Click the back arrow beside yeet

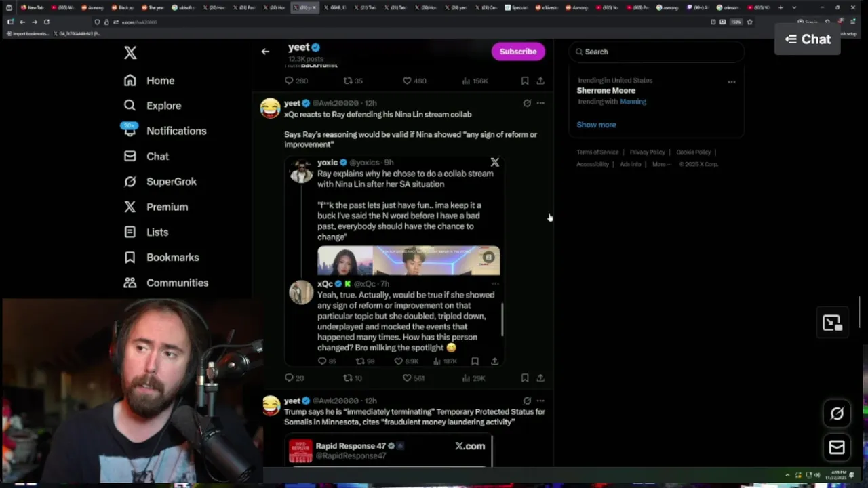tap(265, 52)
